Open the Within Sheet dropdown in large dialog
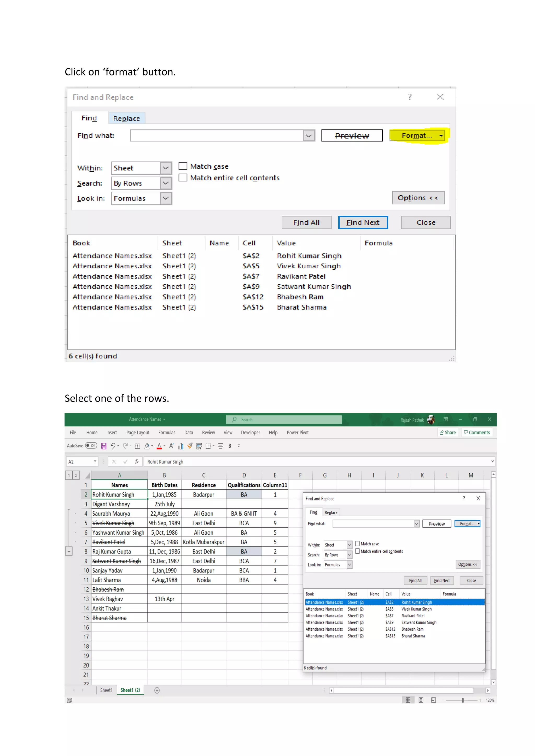Screen dimensions: 535x756 click(x=166, y=168)
